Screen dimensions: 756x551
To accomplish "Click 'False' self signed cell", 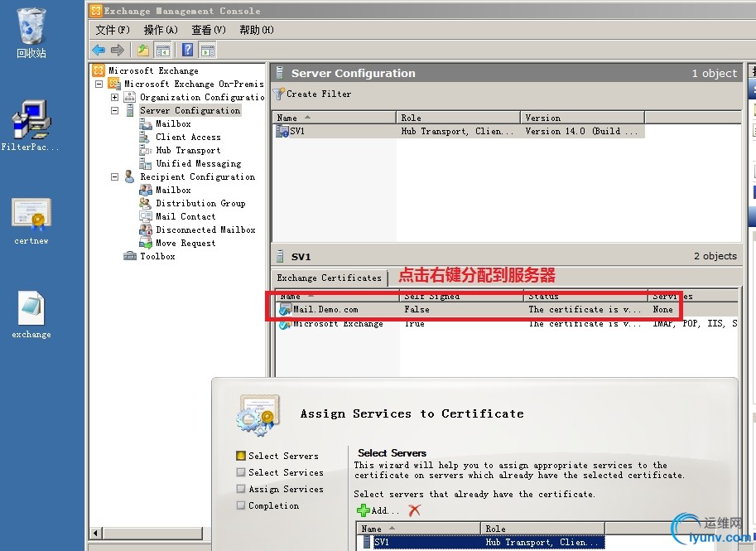I will pyautogui.click(x=417, y=309).
